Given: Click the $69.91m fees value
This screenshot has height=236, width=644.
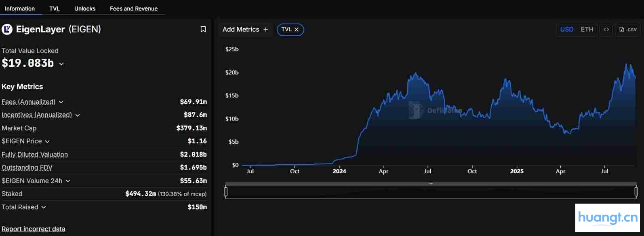Looking at the screenshot, I should pyautogui.click(x=193, y=102).
